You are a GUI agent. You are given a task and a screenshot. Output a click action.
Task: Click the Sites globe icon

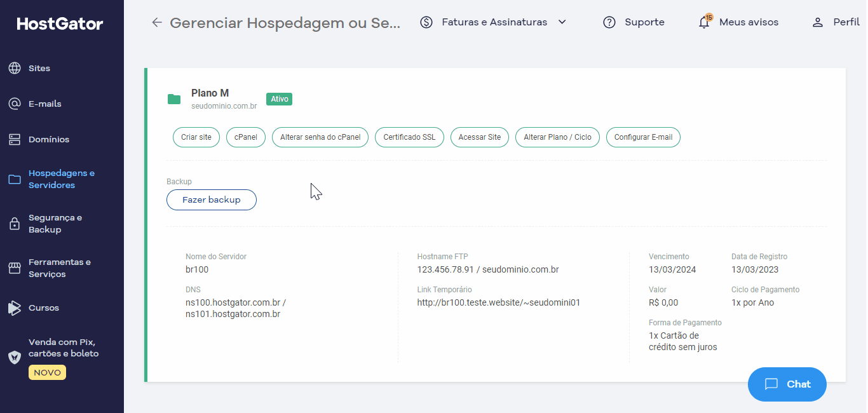coord(15,68)
